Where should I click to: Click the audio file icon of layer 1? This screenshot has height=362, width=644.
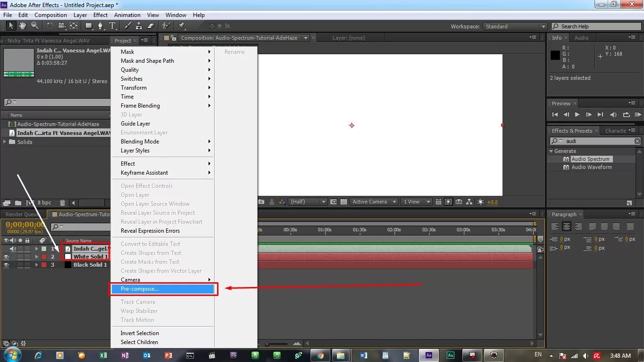click(x=68, y=249)
